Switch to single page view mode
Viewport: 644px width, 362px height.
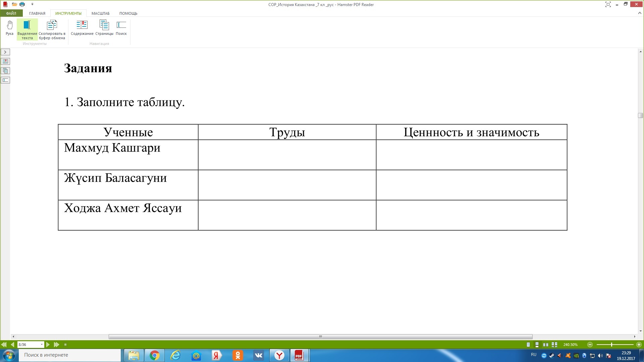pyautogui.click(x=528, y=345)
